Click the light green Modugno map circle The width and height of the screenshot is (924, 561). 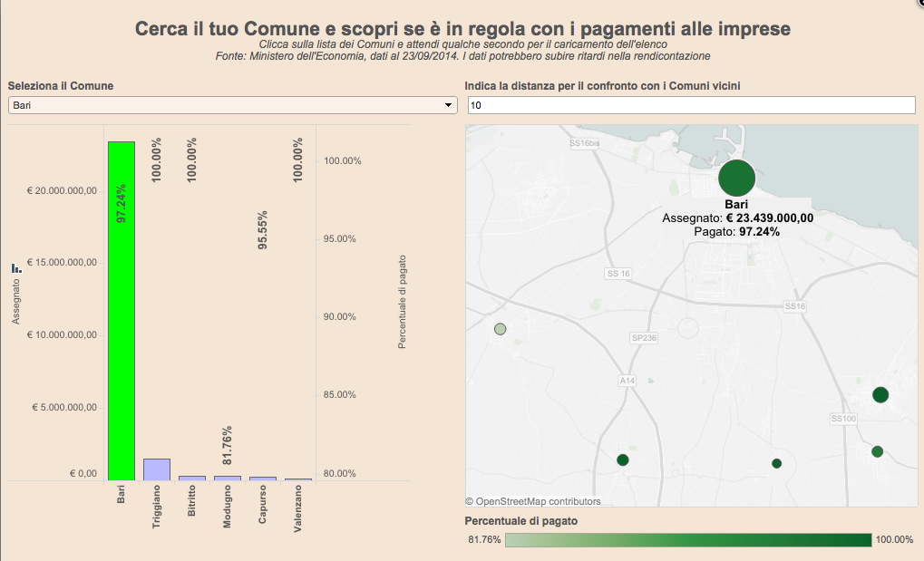click(500, 329)
